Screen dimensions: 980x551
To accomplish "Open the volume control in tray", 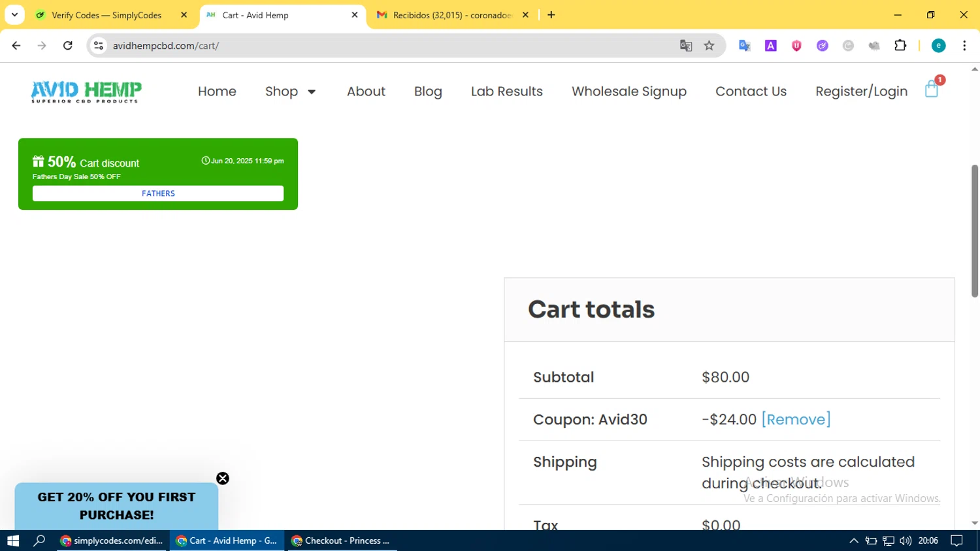I will coord(906,541).
